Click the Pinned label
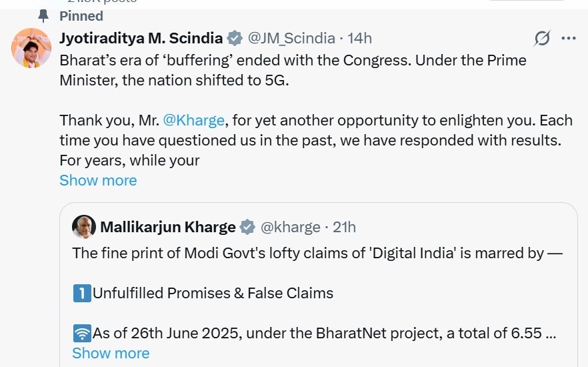The width and height of the screenshot is (588, 367). pos(81,15)
